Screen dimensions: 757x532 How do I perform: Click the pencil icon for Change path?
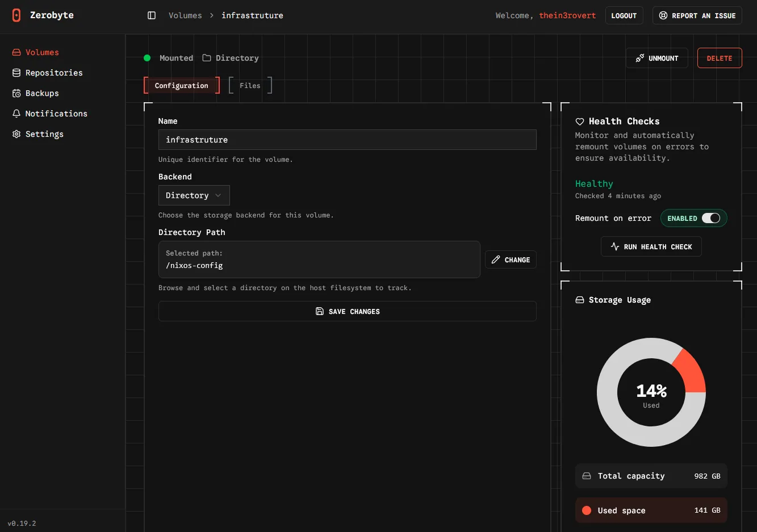point(496,259)
